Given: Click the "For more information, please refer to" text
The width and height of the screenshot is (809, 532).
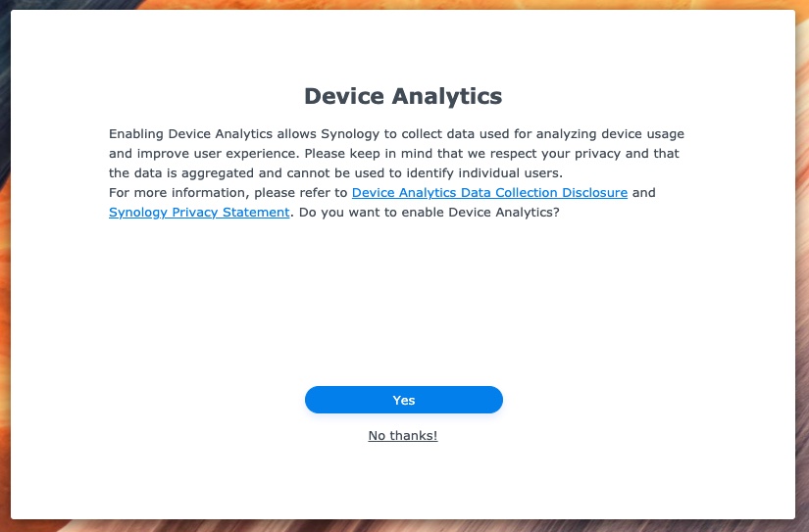Looking at the screenshot, I should (x=228, y=192).
